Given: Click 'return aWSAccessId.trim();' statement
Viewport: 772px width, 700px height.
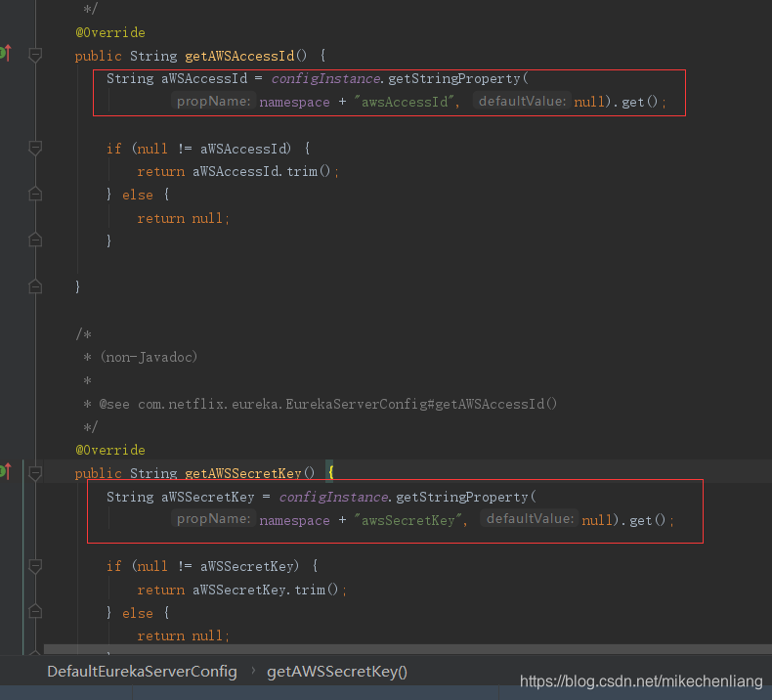Looking at the screenshot, I should [x=237, y=171].
